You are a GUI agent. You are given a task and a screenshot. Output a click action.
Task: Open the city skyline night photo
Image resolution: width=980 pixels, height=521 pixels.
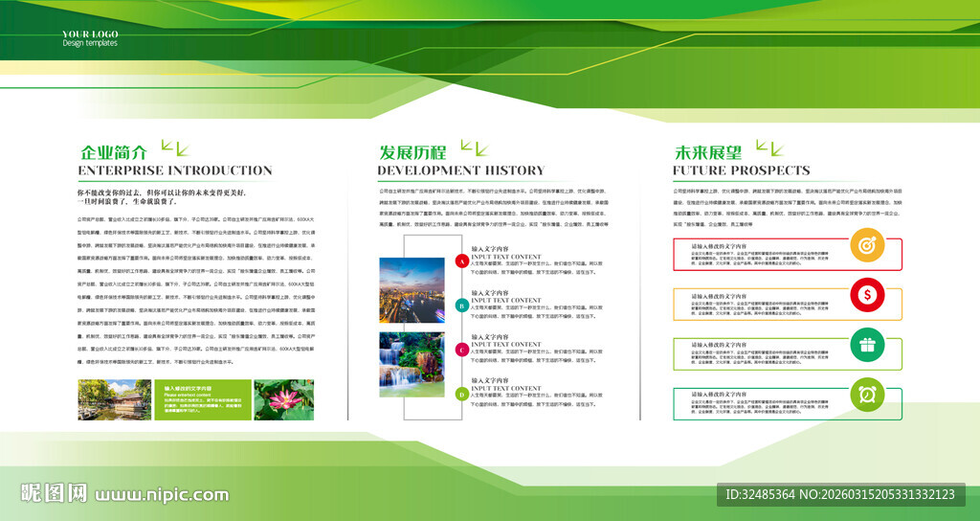coord(412,290)
